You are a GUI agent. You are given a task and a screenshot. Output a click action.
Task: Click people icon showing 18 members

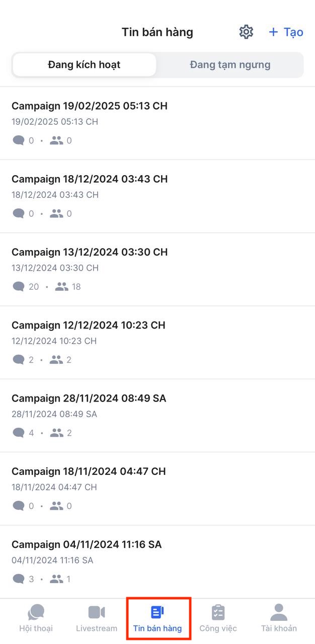tap(61, 287)
